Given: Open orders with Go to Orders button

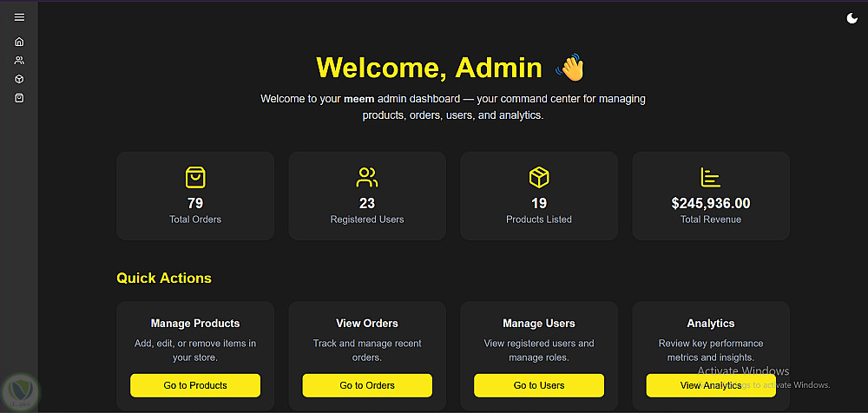Looking at the screenshot, I should pos(367,385).
